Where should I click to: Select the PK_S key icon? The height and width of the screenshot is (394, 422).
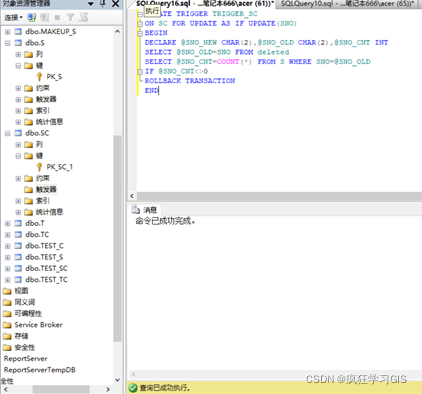click(39, 77)
